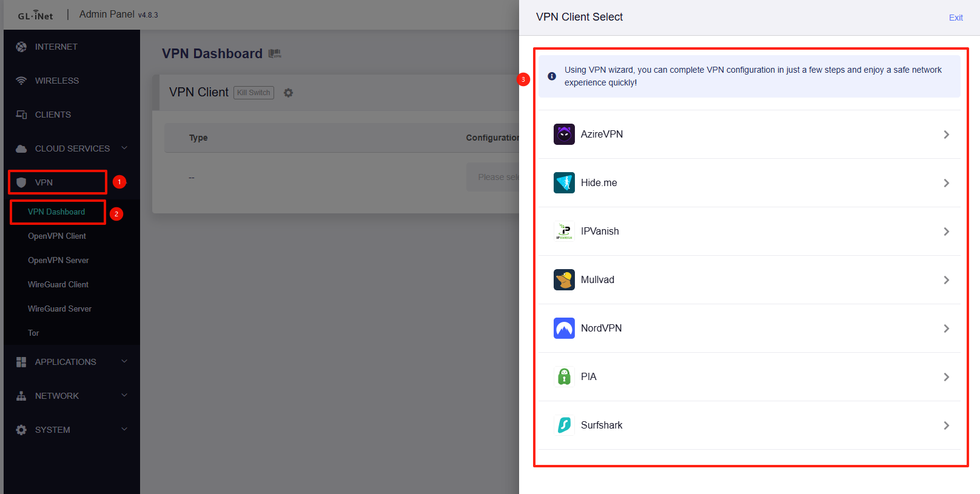Viewport: 980px width, 494px height.
Task: Go to OpenVPN Server menu item
Action: tap(58, 260)
